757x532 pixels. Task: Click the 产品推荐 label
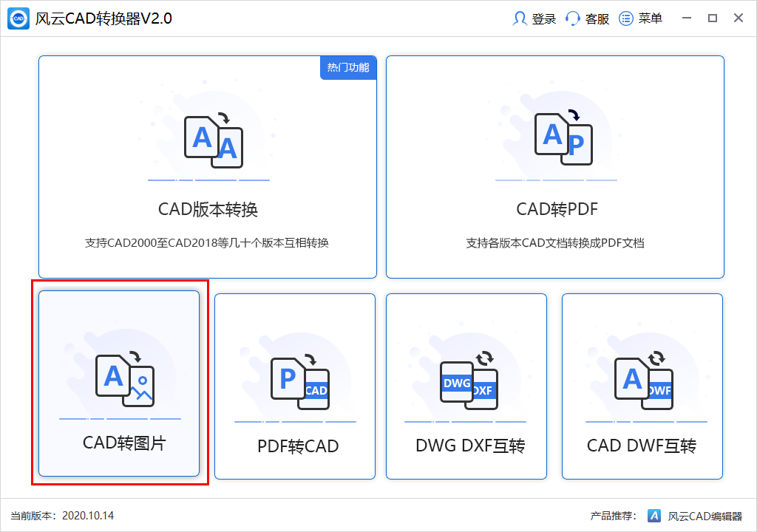tap(613, 516)
